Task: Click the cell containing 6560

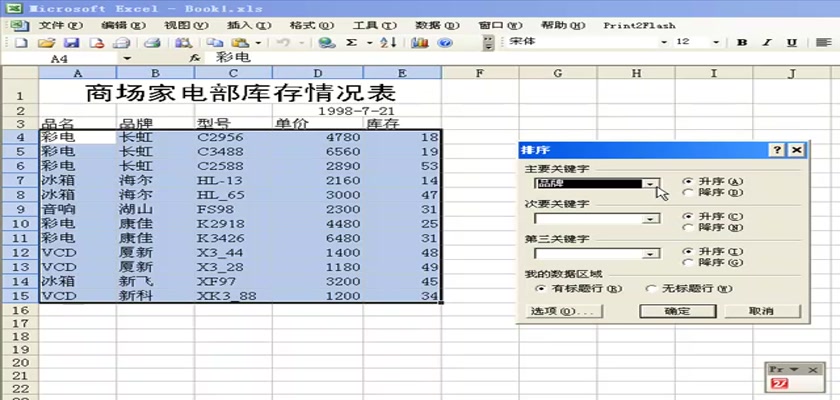Action: point(317,152)
